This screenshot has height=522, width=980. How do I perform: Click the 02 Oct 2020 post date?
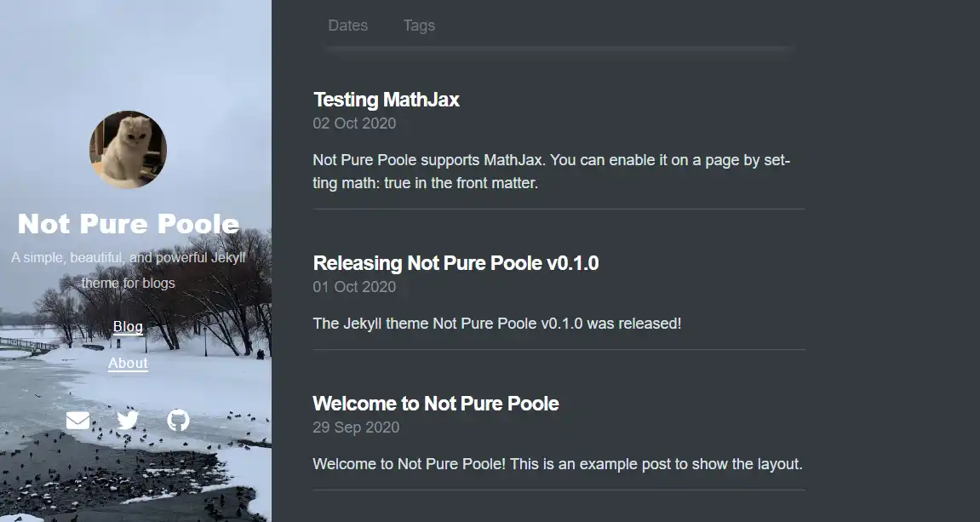tap(354, 123)
